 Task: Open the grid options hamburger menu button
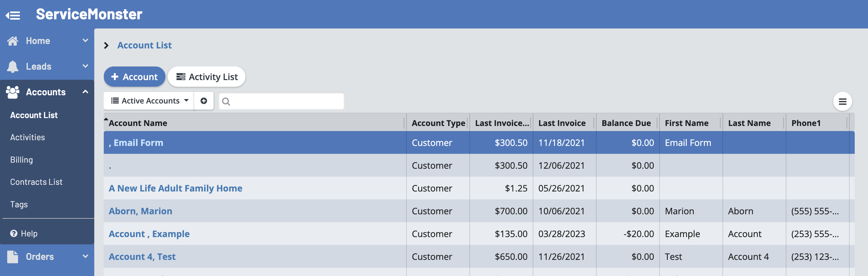[842, 101]
